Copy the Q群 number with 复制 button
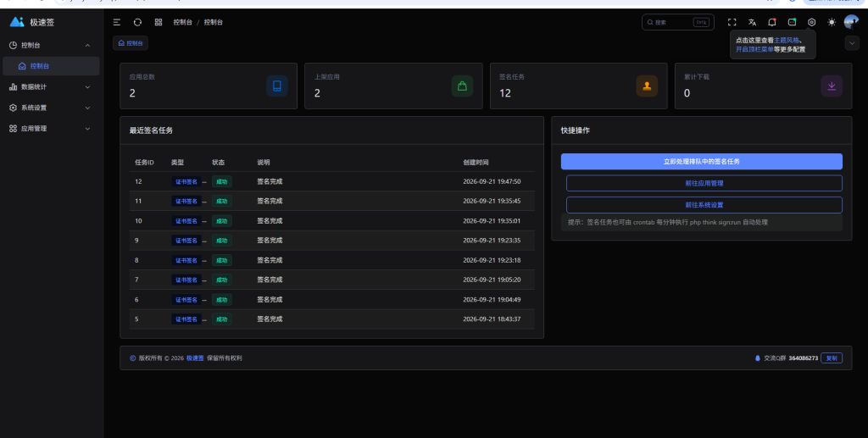The height and width of the screenshot is (438, 868). 832,358
